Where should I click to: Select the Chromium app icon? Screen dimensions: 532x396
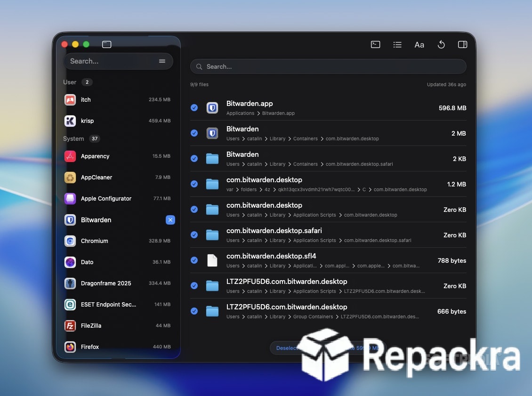point(70,241)
